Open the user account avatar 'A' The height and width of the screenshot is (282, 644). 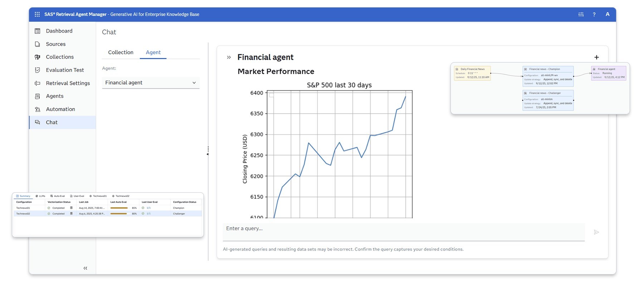point(607,14)
